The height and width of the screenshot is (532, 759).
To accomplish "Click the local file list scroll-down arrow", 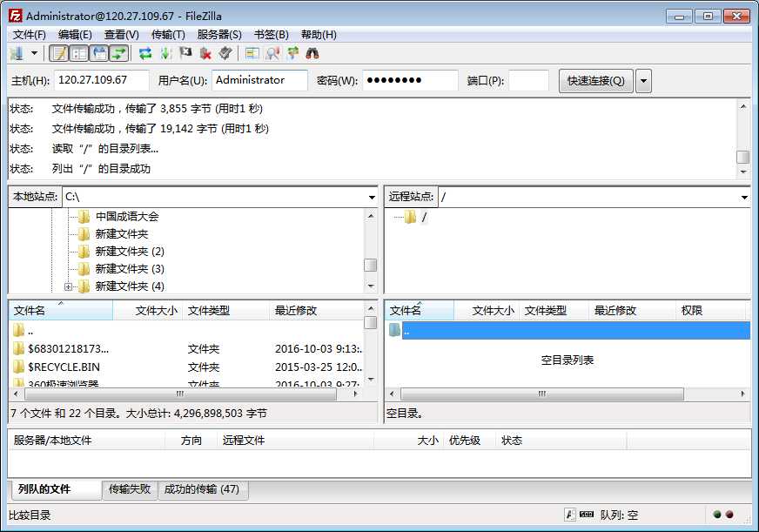I will (x=370, y=380).
